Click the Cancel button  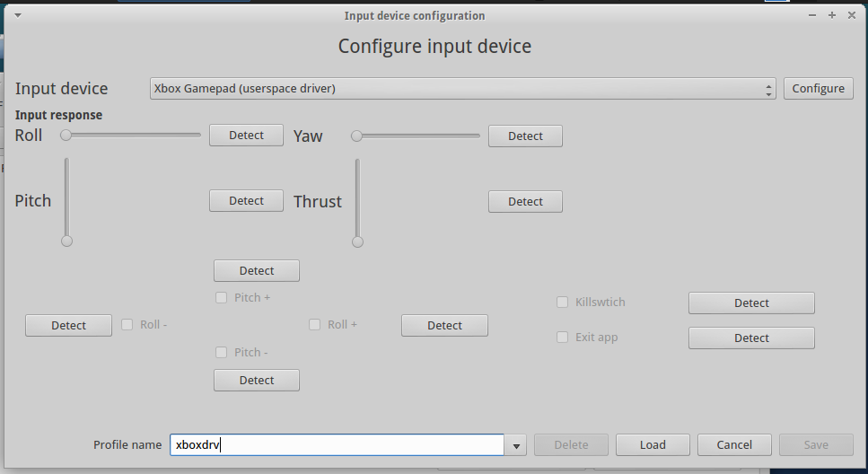coord(734,445)
